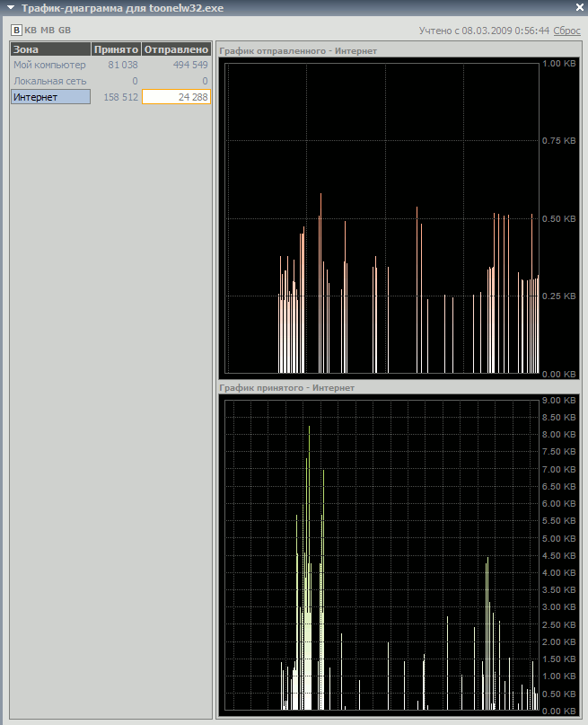Click the Сброс reset link

pos(566,31)
